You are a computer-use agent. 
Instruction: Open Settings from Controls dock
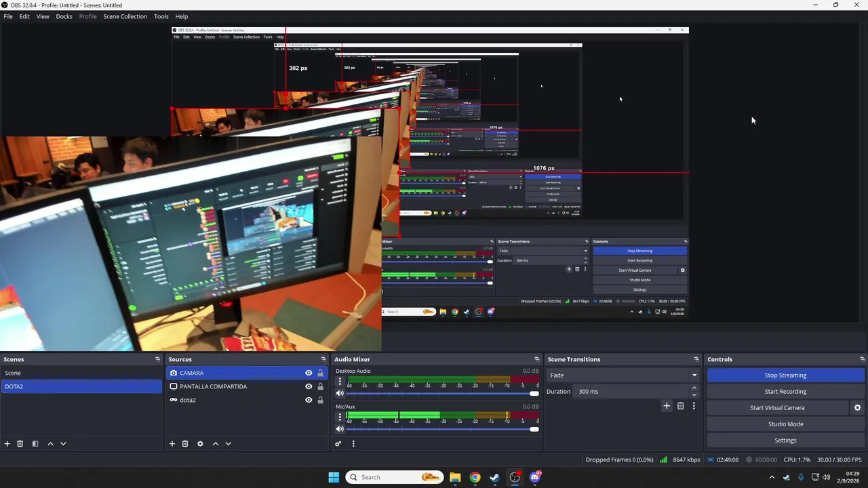pos(786,441)
